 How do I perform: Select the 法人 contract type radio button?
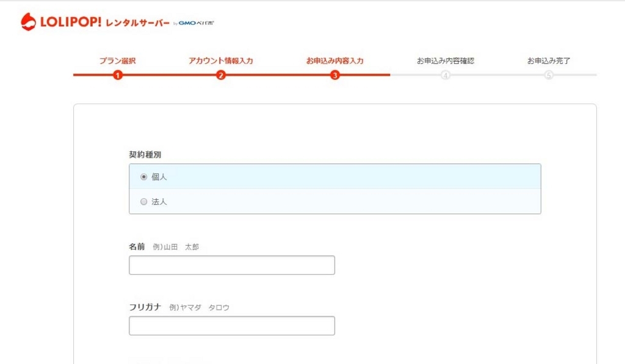click(x=143, y=202)
